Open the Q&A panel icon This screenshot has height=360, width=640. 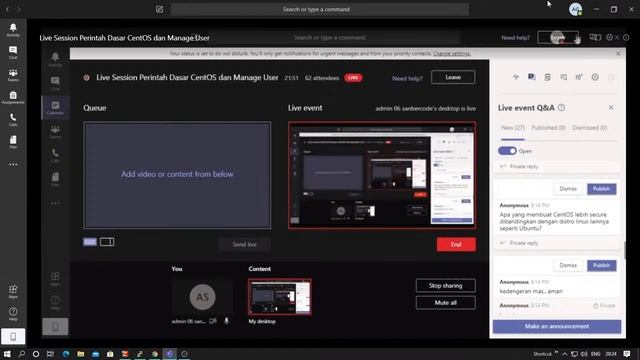pyautogui.click(x=531, y=77)
